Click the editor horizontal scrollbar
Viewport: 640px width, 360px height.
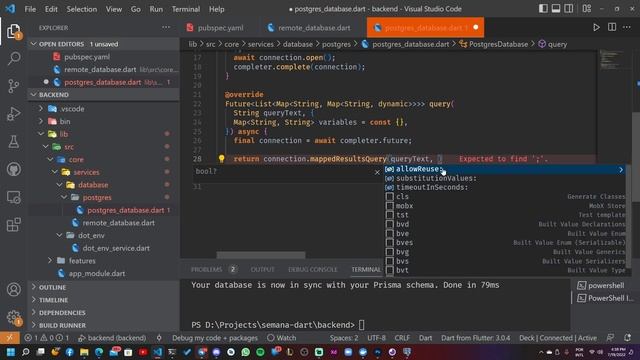coord(261,255)
